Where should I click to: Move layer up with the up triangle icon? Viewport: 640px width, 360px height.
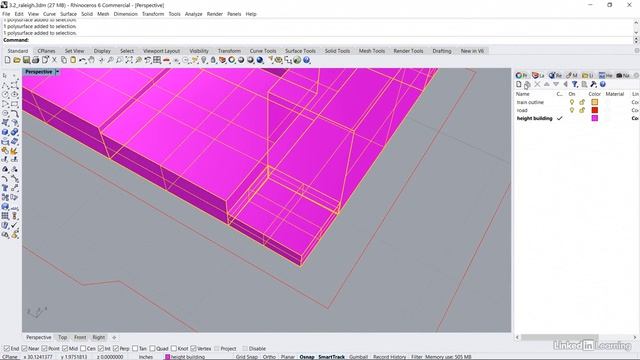tap(547, 84)
